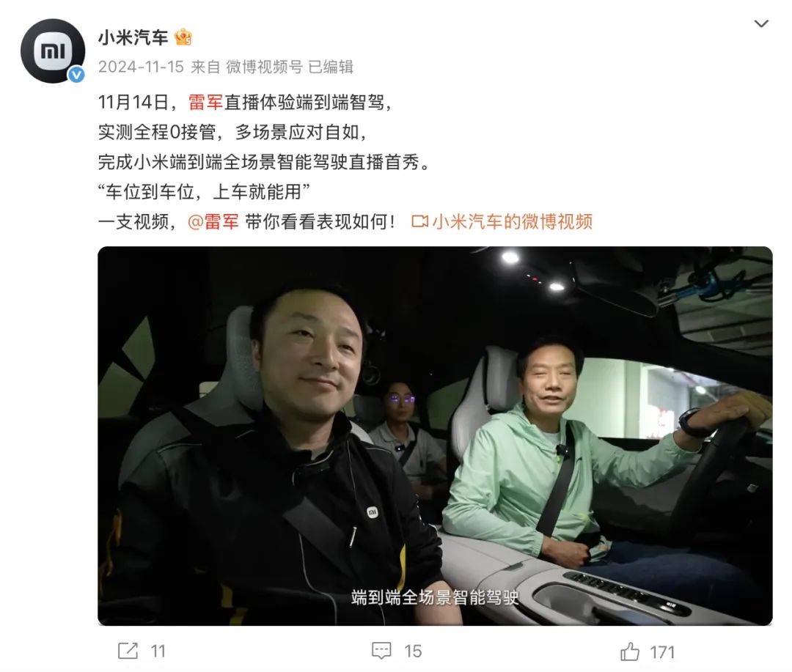Click the post date 2024-11-15
This screenshot has height=672, width=792.
pos(141,67)
